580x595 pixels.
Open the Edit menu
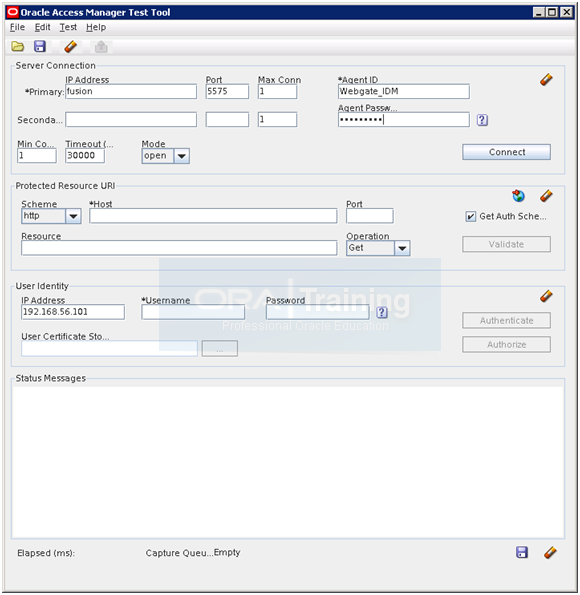coord(43,27)
